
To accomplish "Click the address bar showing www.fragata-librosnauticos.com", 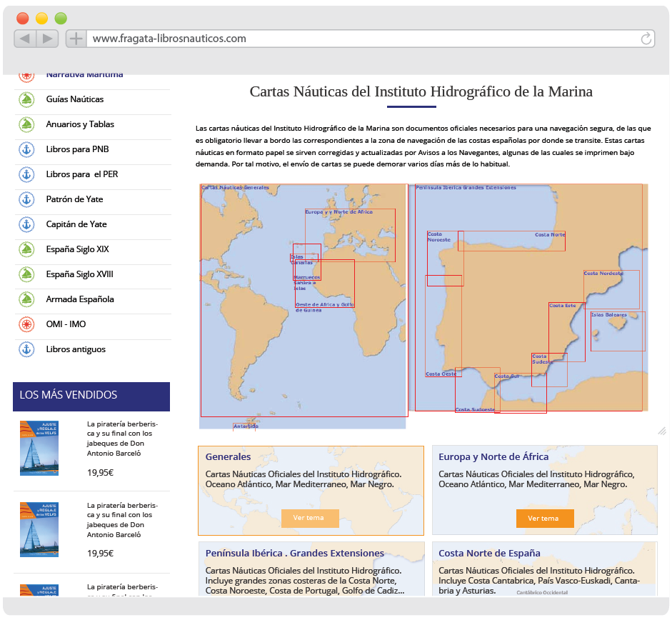I will (371, 39).
